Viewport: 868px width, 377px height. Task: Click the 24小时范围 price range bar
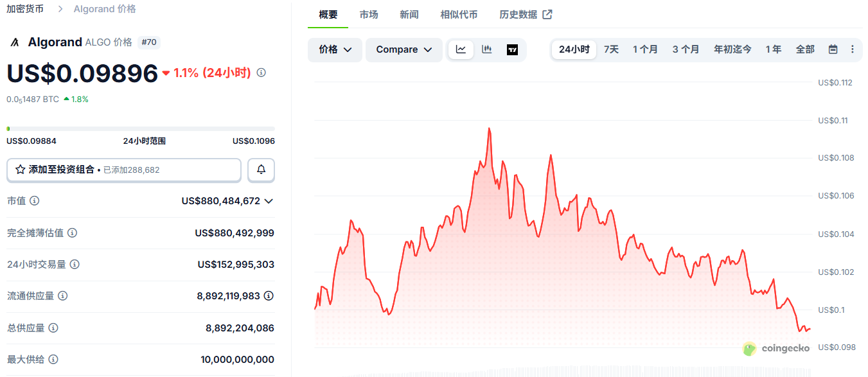coord(141,129)
